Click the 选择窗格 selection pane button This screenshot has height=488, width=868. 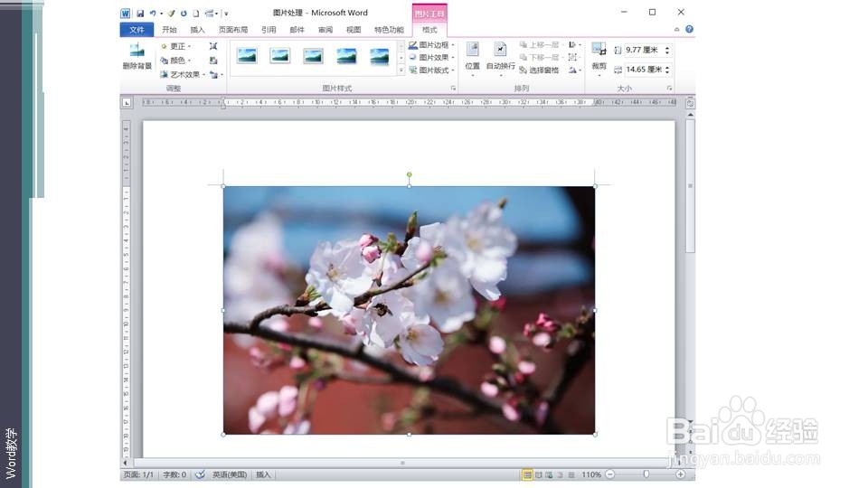click(x=540, y=70)
